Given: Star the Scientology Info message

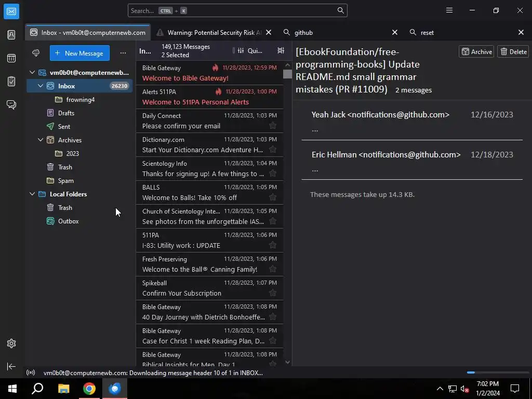Looking at the screenshot, I should 272,174.
